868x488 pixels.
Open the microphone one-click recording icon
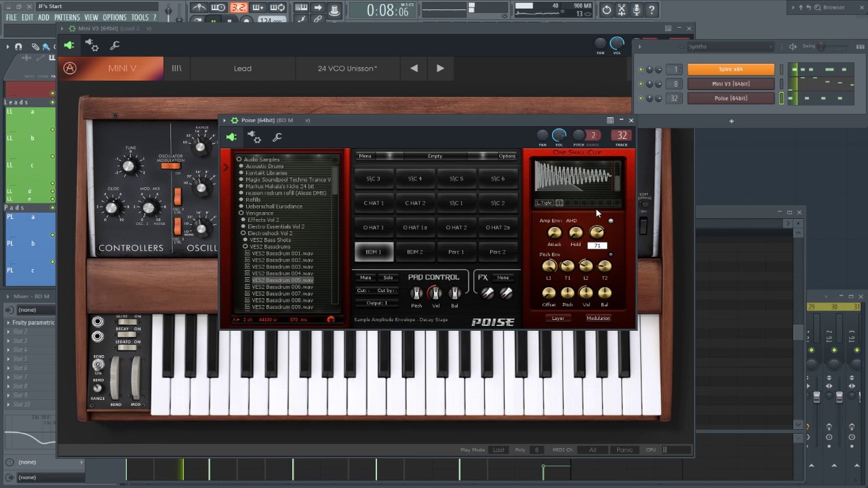(637, 9)
